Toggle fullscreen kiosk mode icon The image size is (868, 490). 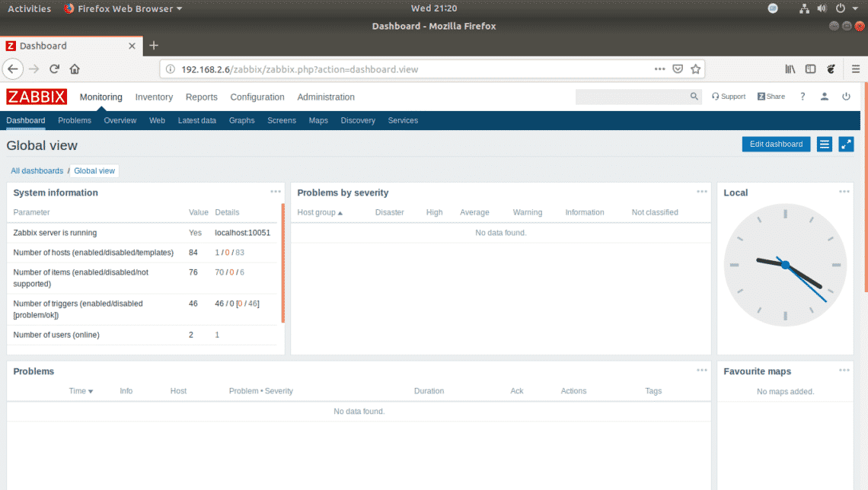846,145
